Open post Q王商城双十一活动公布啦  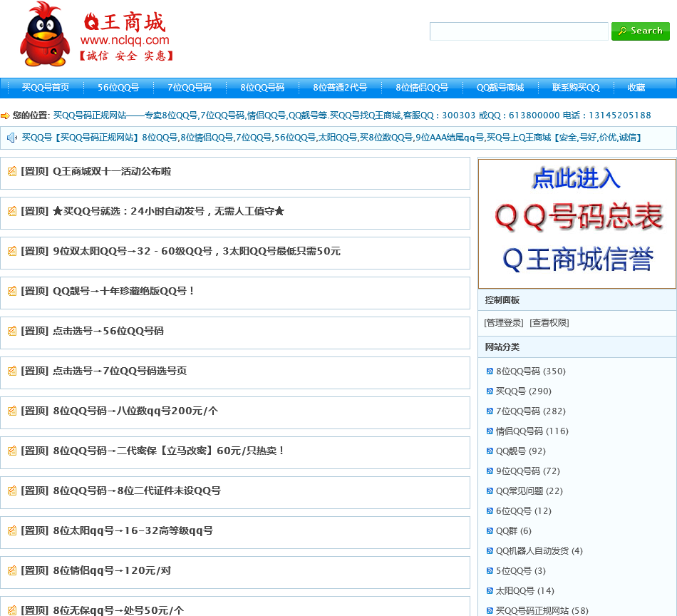click(111, 172)
